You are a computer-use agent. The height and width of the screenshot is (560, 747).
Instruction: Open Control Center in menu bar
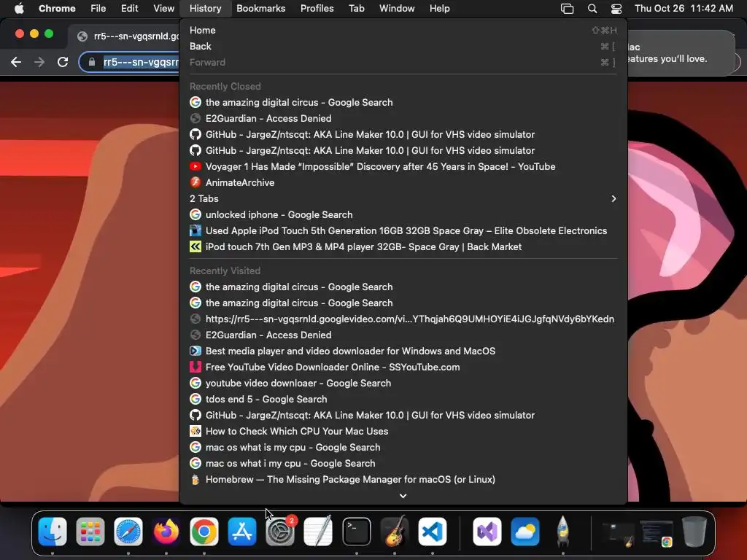(616, 8)
